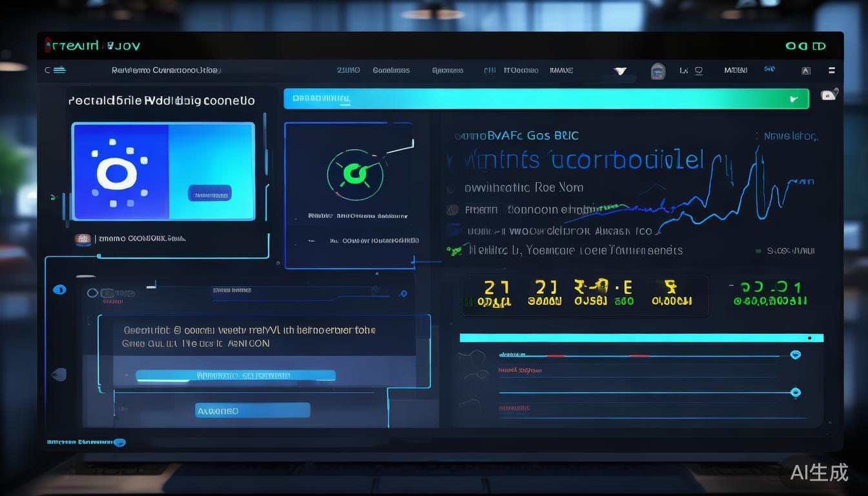The image size is (868, 496).
Task: Click the green leaf icon beside the chart list
Action: [x=455, y=250]
